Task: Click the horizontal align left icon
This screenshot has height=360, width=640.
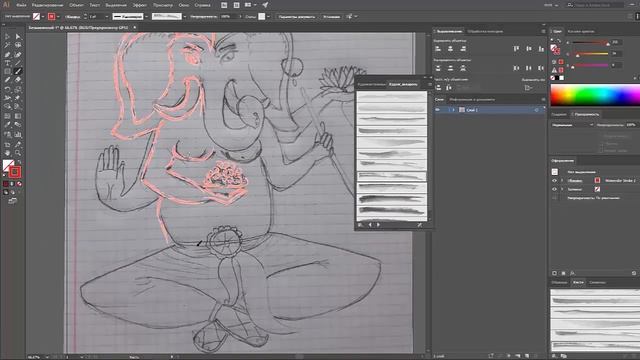Action: pyautogui.click(x=438, y=49)
